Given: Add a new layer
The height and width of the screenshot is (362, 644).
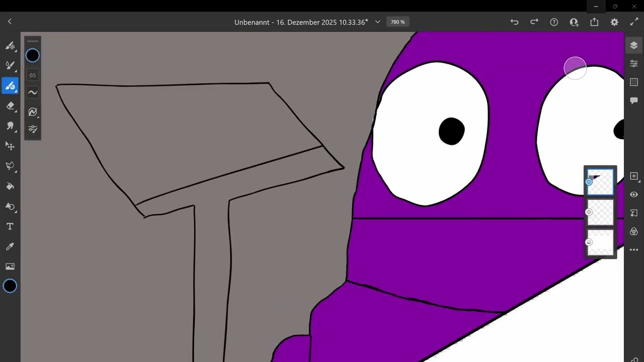Looking at the screenshot, I should [x=634, y=176].
